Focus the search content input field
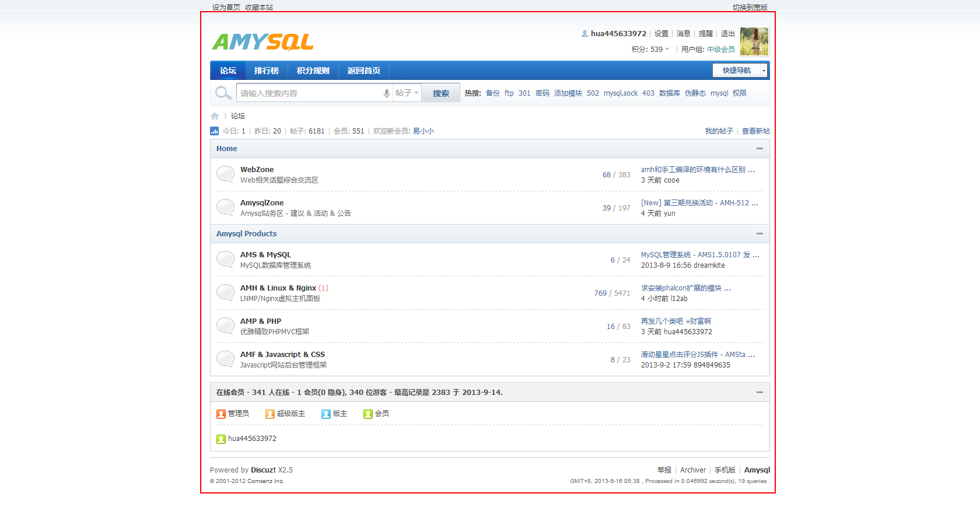The image size is (980, 525). pos(309,93)
